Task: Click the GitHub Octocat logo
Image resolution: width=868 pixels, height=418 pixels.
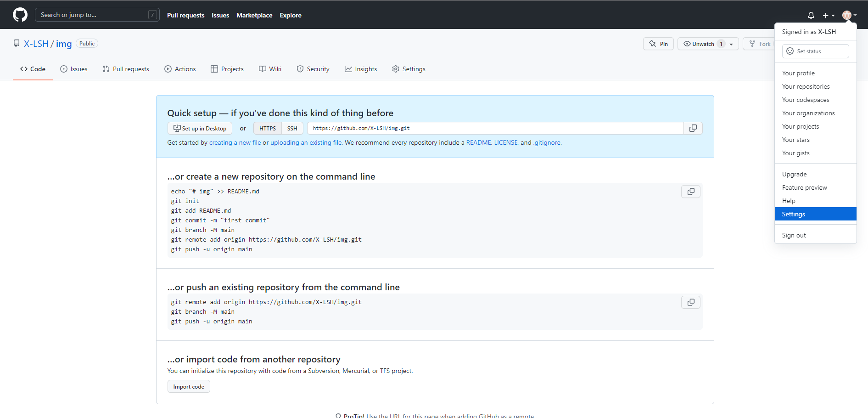Action: (20, 15)
